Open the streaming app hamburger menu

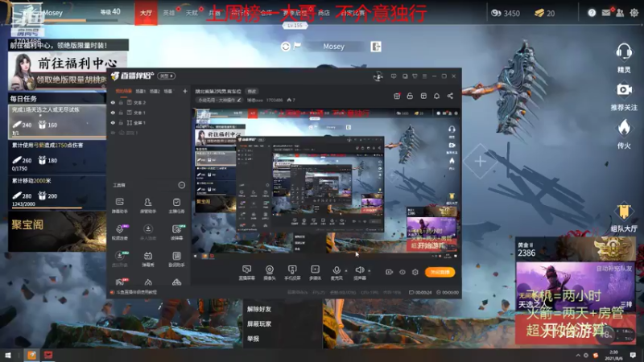pos(425,76)
